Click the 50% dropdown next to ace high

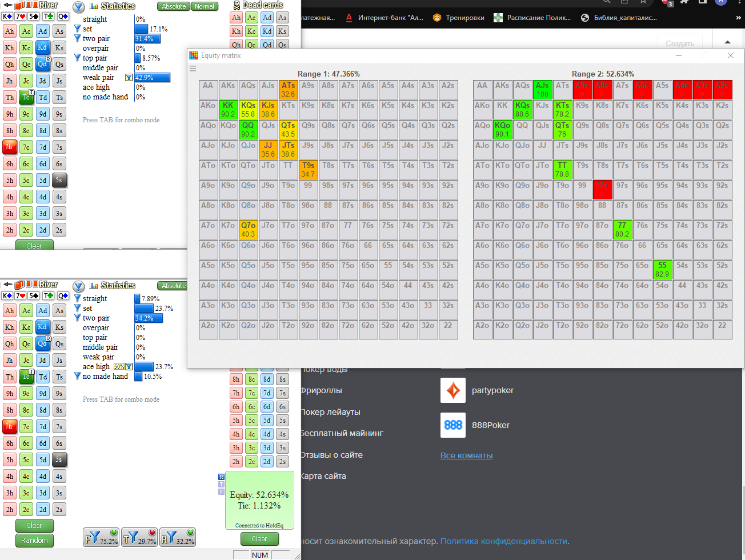(x=119, y=367)
